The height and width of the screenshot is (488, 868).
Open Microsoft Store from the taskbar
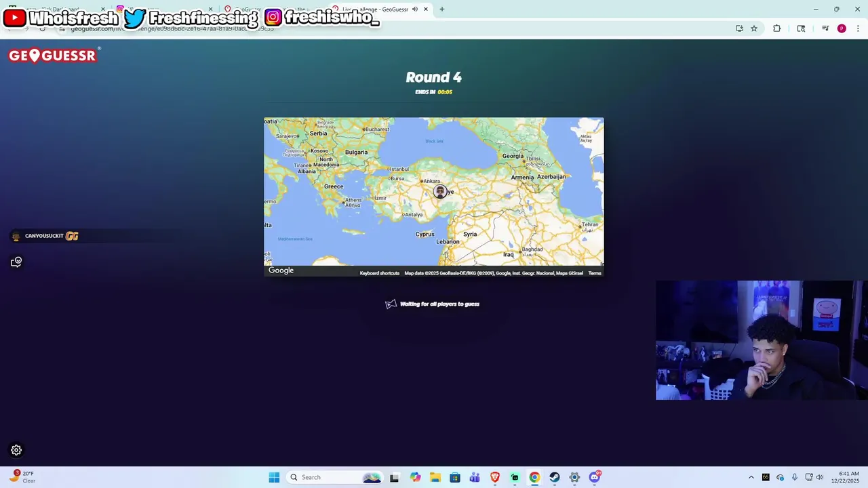[x=454, y=477]
